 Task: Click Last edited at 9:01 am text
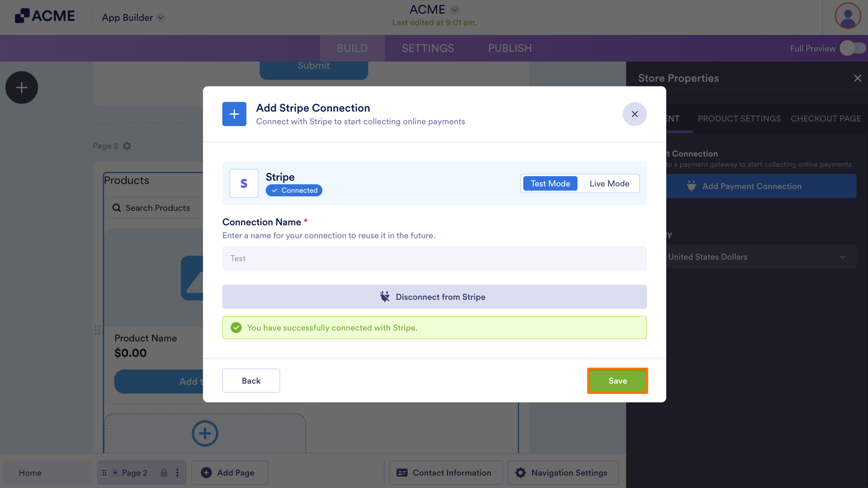(434, 23)
